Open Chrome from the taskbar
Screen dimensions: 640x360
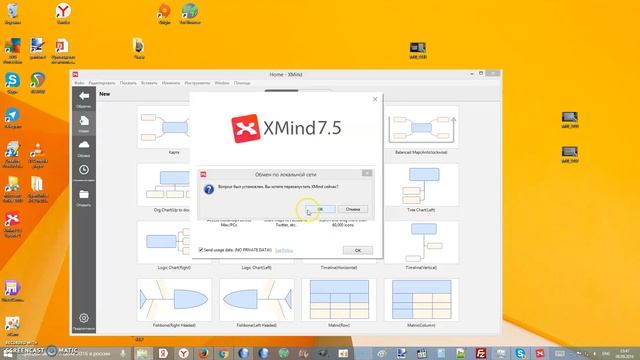coord(223,353)
